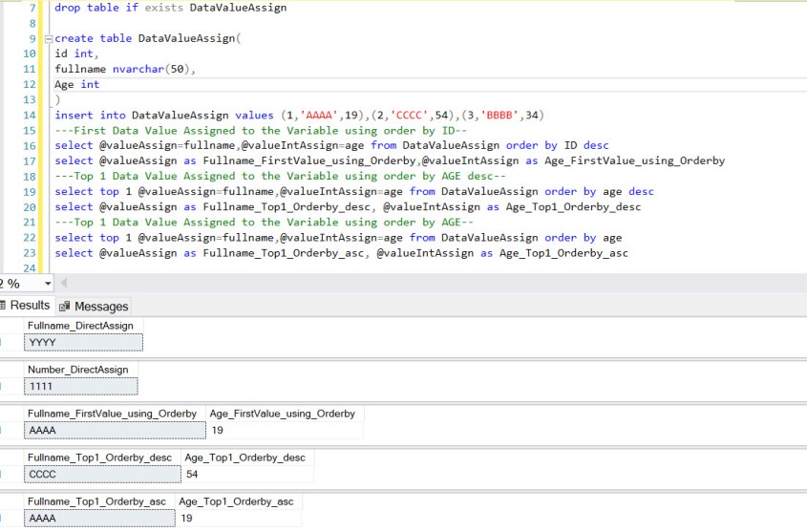The height and width of the screenshot is (532, 807).
Task: Click the comment on line 15
Action: (x=261, y=131)
